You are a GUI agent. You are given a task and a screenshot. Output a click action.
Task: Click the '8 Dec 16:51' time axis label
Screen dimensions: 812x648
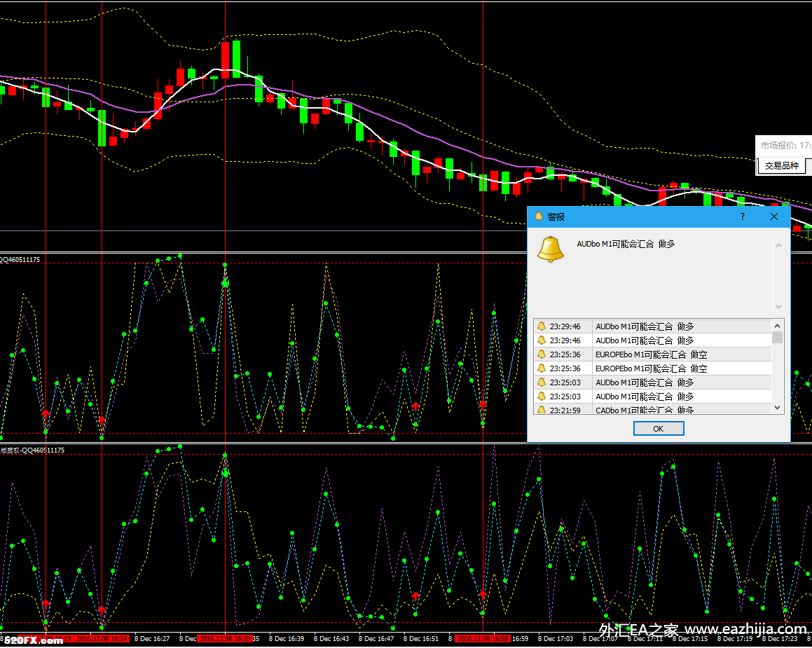pyautogui.click(x=421, y=639)
